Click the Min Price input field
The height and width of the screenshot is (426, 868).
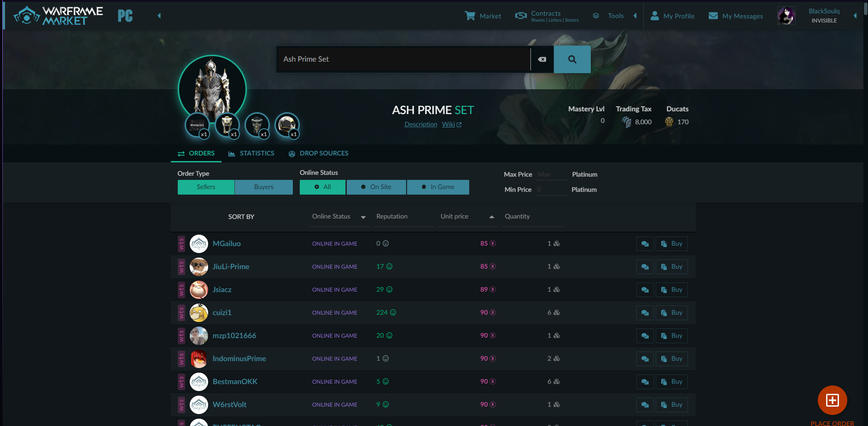coord(551,190)
